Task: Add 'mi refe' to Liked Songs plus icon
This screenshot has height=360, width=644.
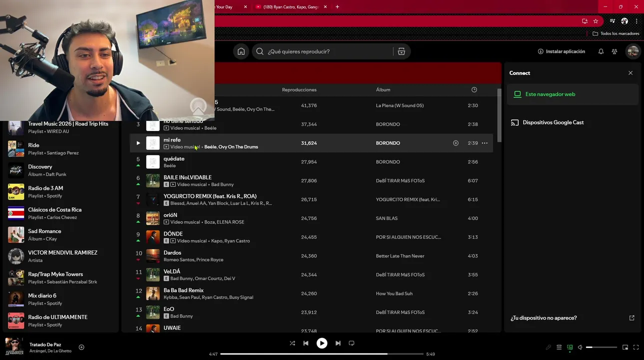Action: coord(456,143)
